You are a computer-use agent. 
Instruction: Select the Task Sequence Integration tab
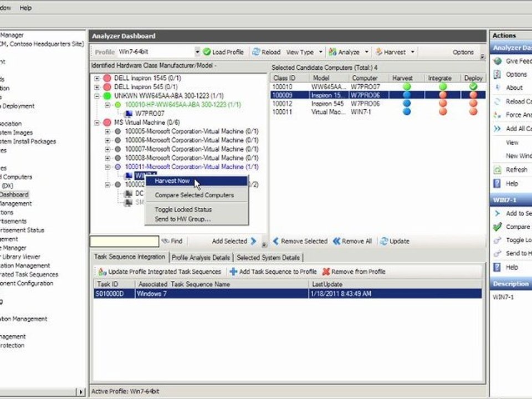coord(129,257)
